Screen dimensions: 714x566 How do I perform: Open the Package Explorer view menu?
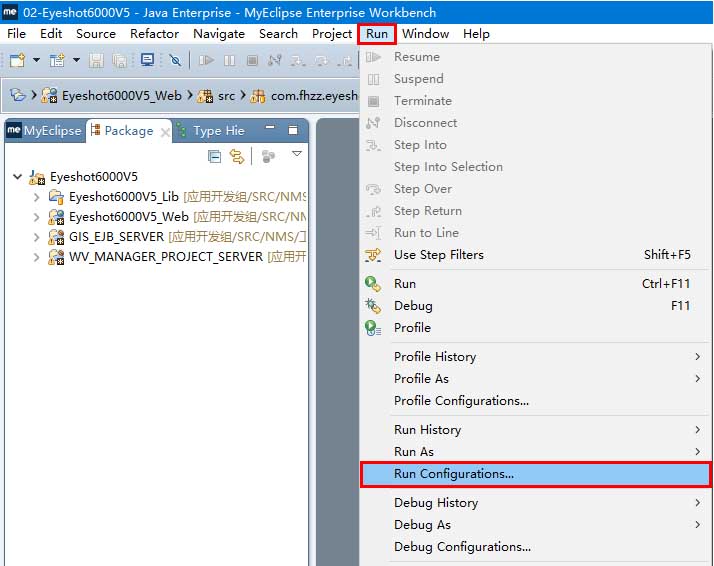click(297, 154)
